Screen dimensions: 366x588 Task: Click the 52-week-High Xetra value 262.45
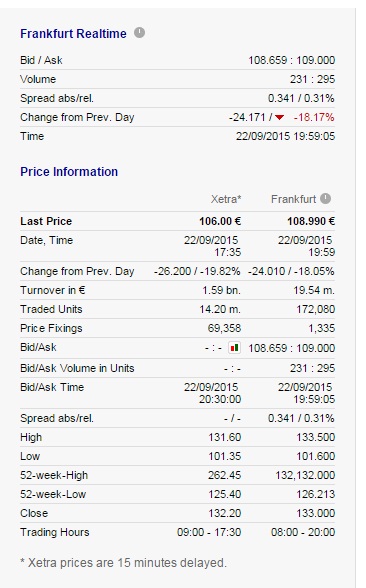(225, 476)
